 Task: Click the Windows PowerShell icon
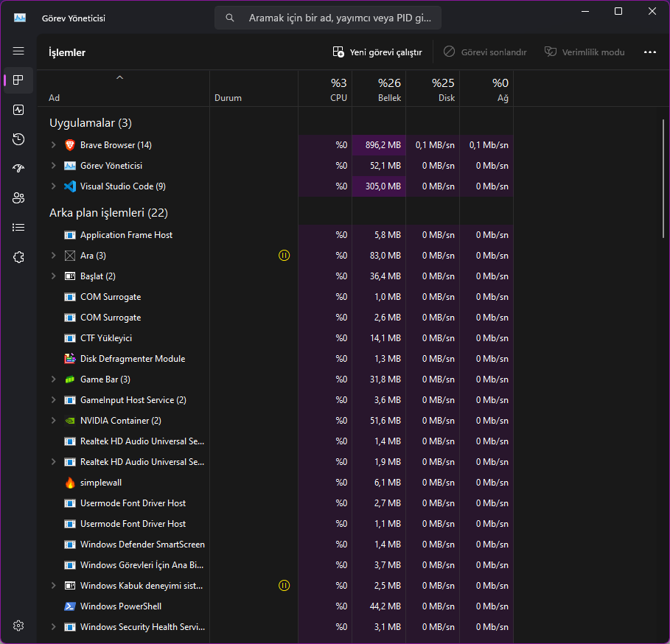pyautogui.click(x=69, y=606)
